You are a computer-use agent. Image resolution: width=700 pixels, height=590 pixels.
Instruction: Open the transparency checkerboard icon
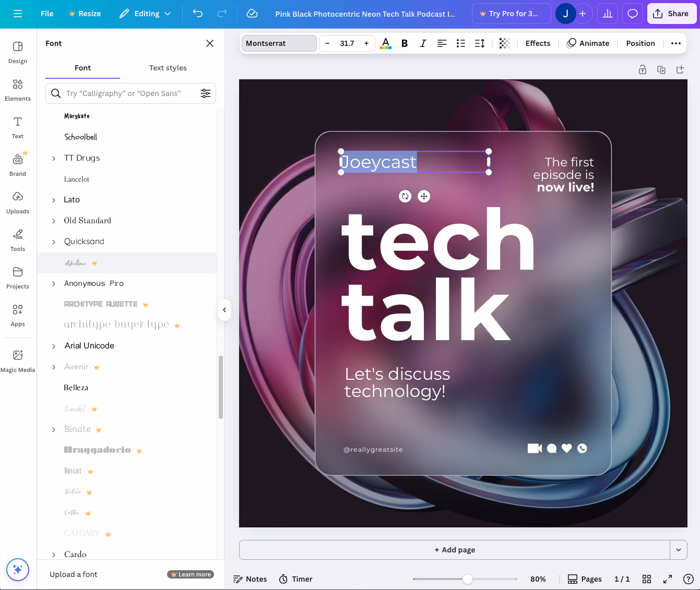point(504,43)
